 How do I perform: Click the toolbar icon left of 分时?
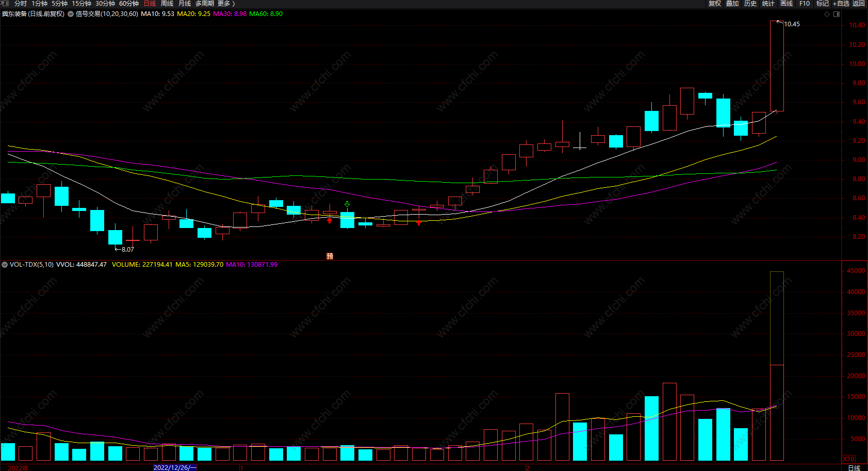coord(6,3)
